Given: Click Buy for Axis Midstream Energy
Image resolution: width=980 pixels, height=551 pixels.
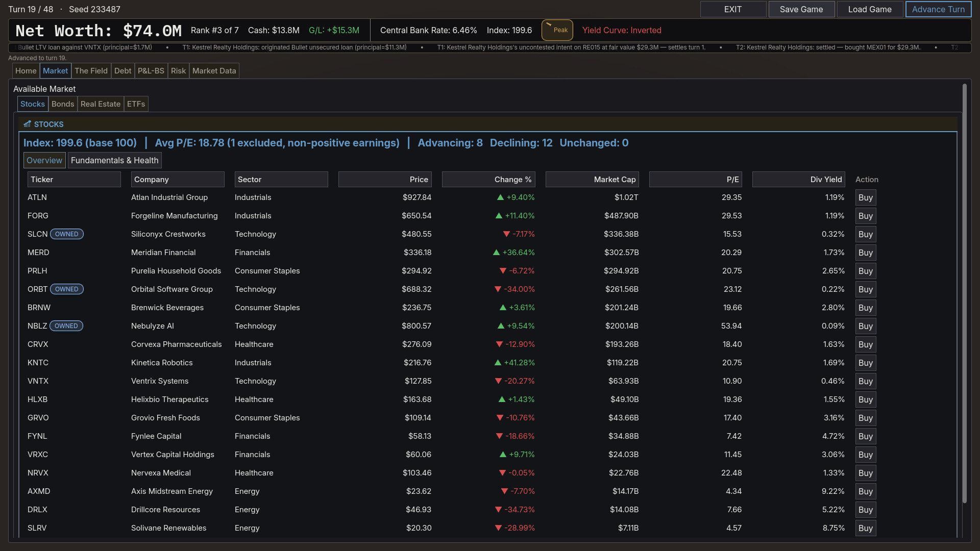Looking at the screenshot, I should tap(865, 491).
